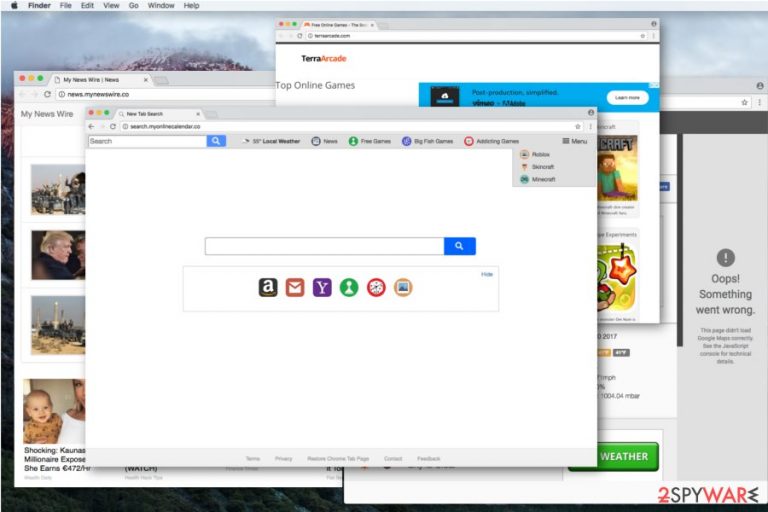Click the Amazon shortcut icon

tap(268, 288)
